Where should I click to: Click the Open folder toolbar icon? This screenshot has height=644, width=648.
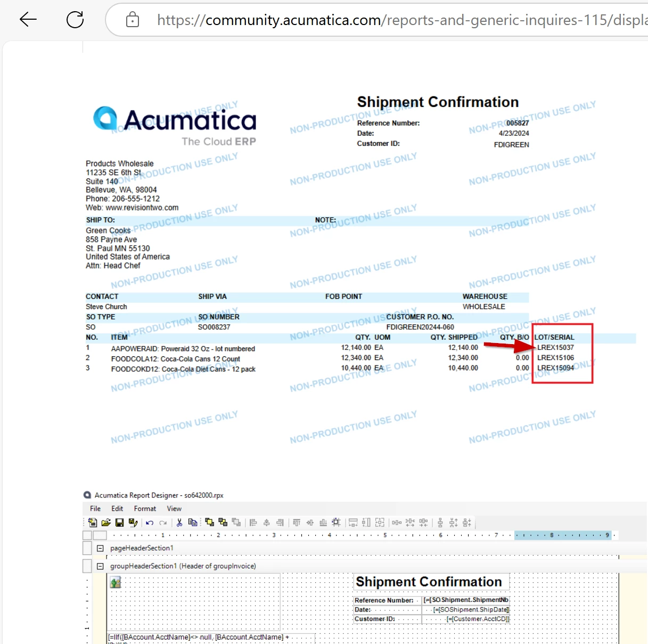(x=106, y=523)
